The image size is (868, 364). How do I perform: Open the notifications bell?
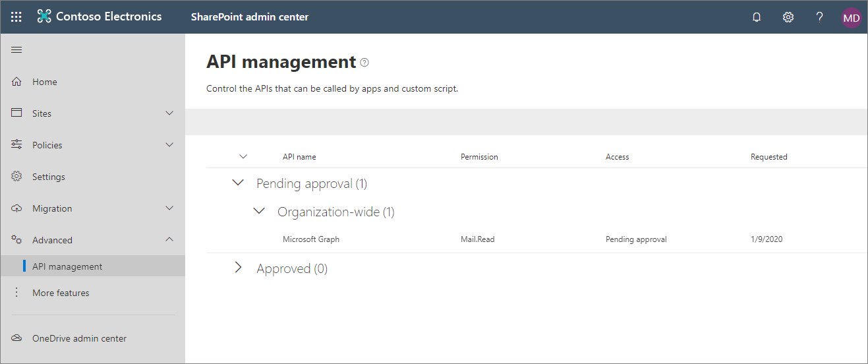[x=757, y=18]
